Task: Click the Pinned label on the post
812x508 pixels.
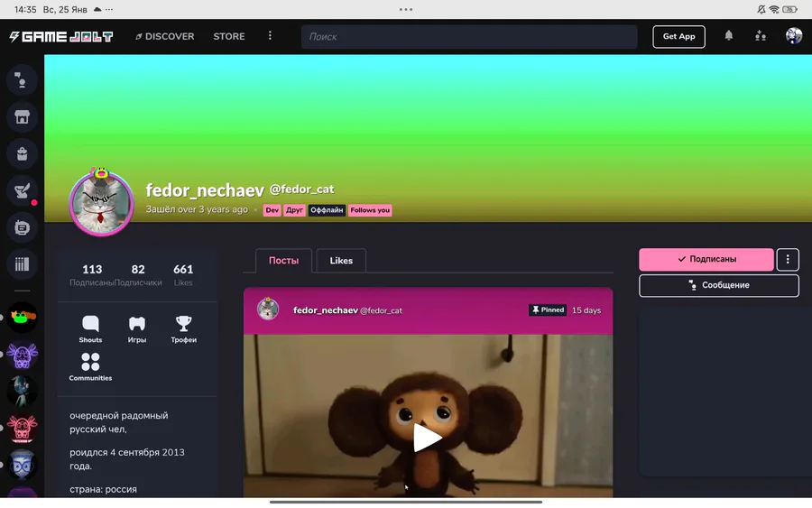Action: 548,310
